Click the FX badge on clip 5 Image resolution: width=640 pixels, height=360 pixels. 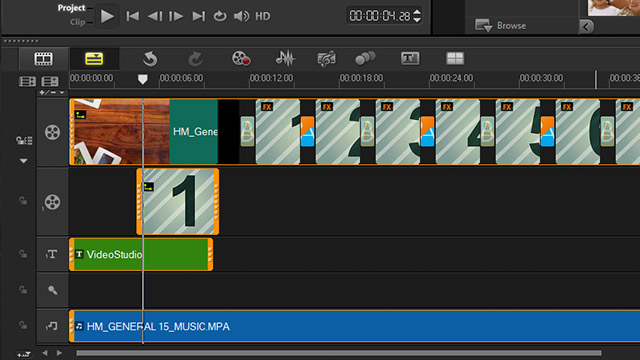point(507,107)
